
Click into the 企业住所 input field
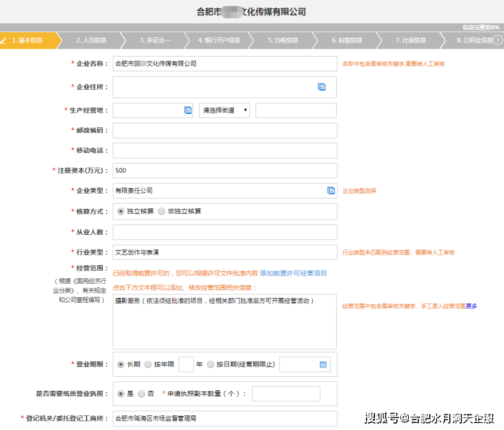[x=225, y=87]
